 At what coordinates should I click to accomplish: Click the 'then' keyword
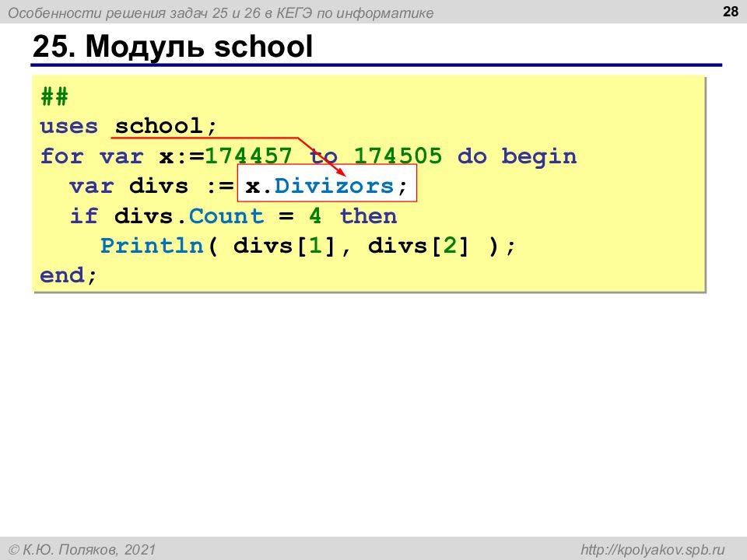(x=368, y=215)
